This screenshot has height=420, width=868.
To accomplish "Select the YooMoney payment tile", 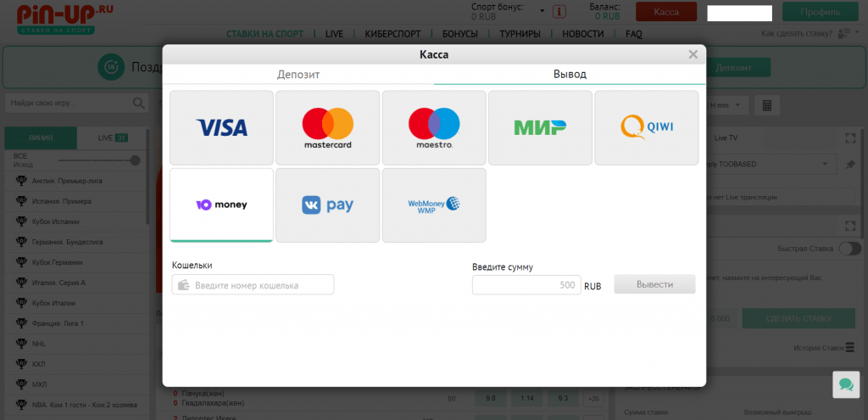I will click(221, 205).
